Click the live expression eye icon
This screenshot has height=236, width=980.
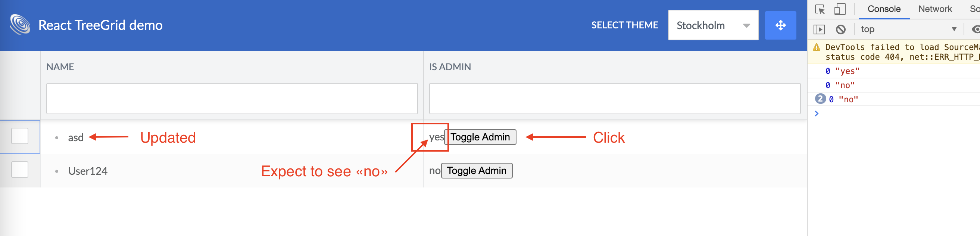976,29
